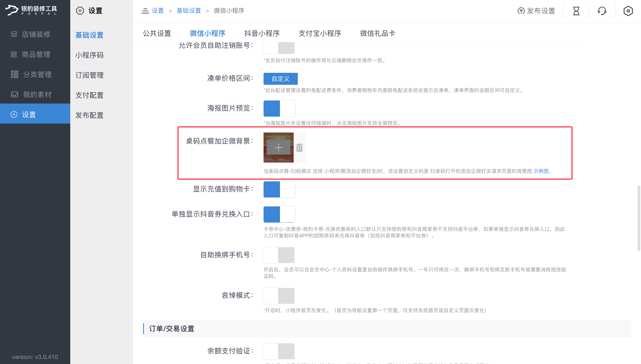641x364 pixels.
Task: Enable 哀悼模式 switch
Action: click(279, 296)
